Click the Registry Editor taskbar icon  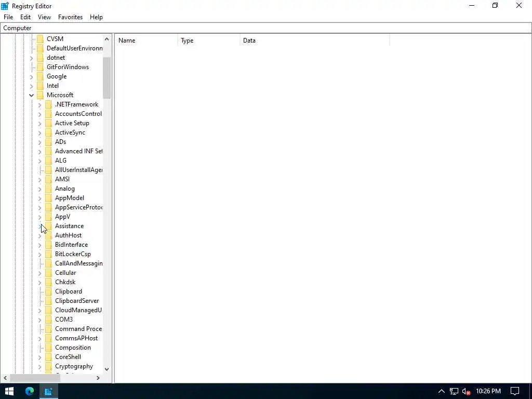point(48,391)
